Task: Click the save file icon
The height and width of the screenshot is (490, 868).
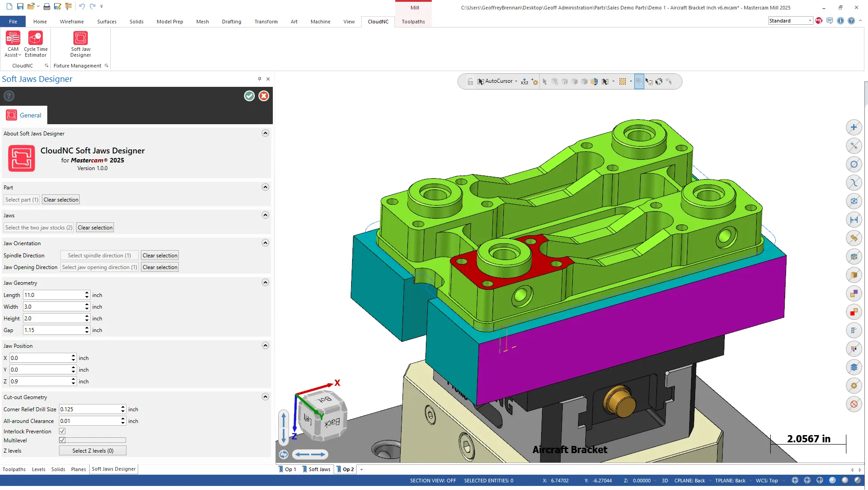Action: (20, 6)
